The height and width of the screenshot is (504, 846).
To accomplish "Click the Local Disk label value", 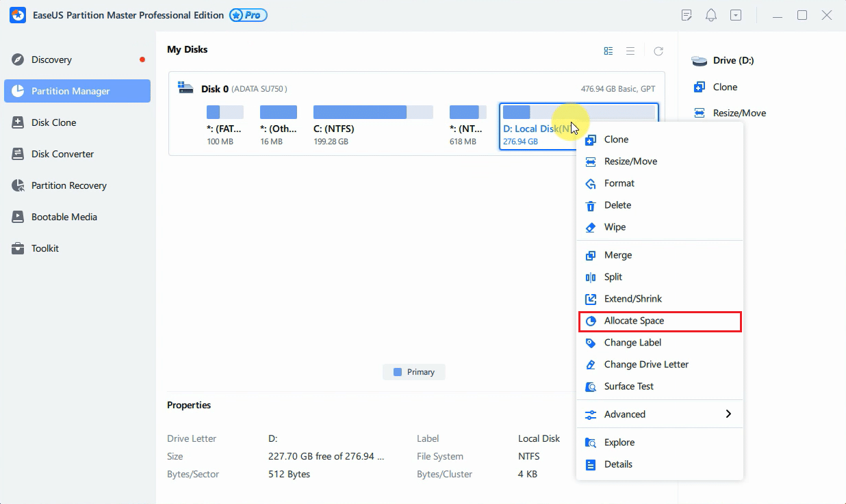I will [x=539, y=438].
